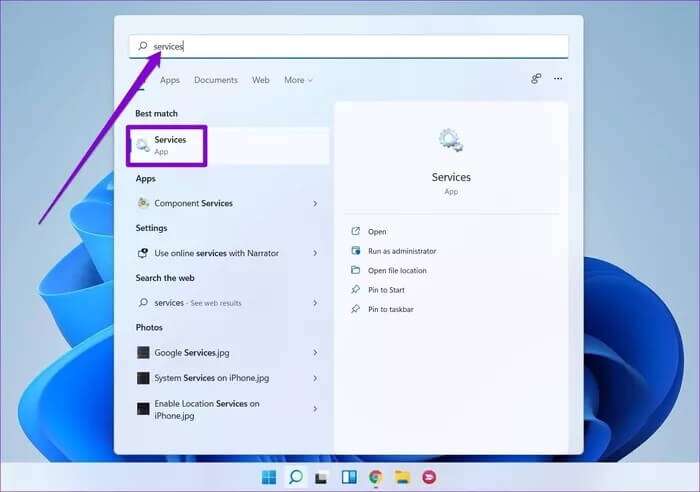Expand the web results chevron
The image size is (700, 492).
[315, 303]
